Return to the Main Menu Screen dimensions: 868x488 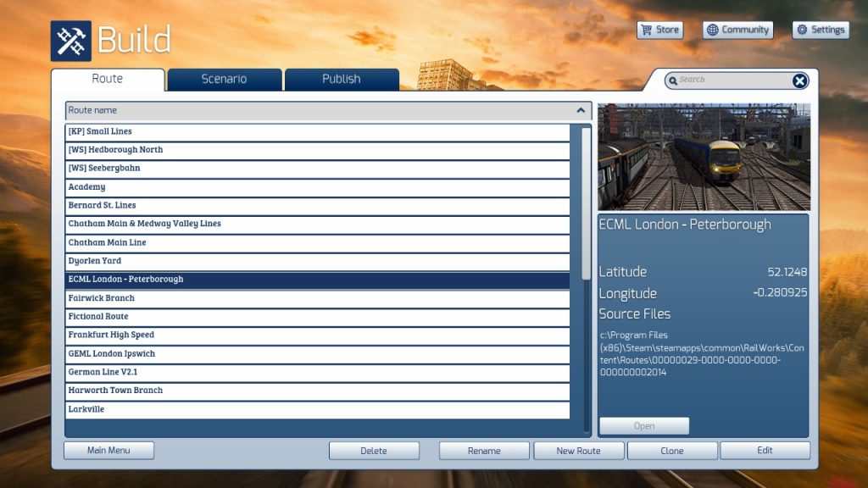point(108,450)
